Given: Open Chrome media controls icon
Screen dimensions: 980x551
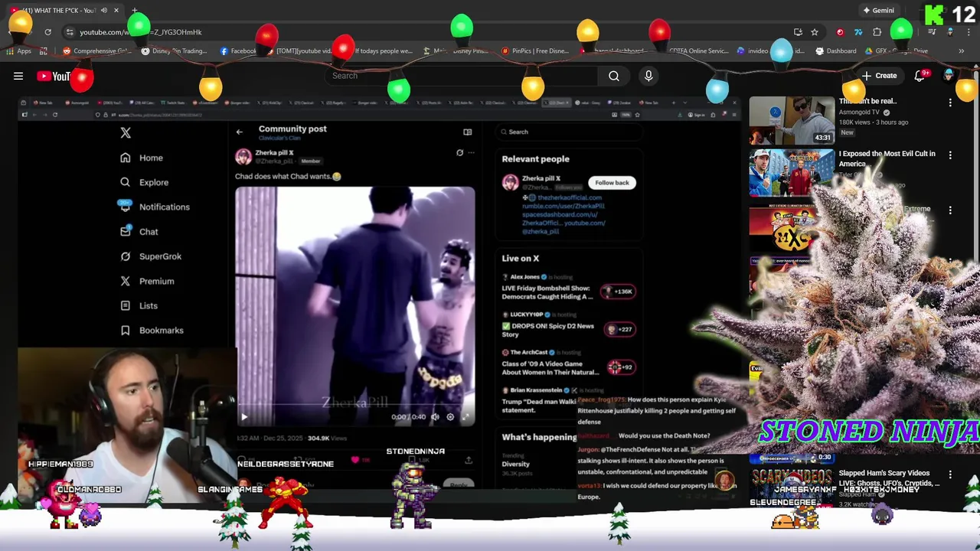Looking at the screenshot, I should 932,32.
